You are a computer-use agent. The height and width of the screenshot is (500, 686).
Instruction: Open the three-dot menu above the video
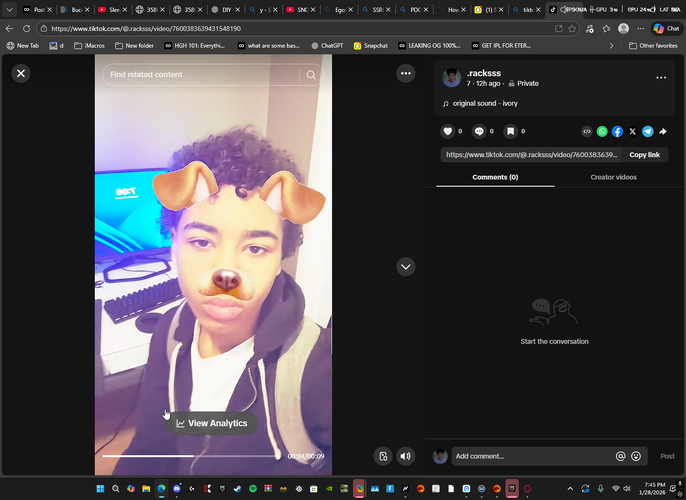point(405,73)
